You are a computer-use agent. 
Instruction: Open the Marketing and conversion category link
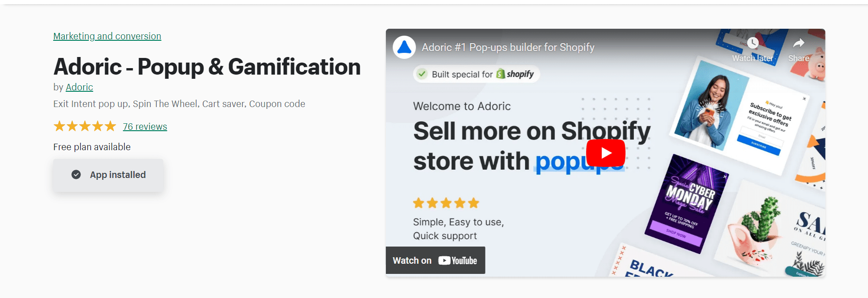pos(107,36)
